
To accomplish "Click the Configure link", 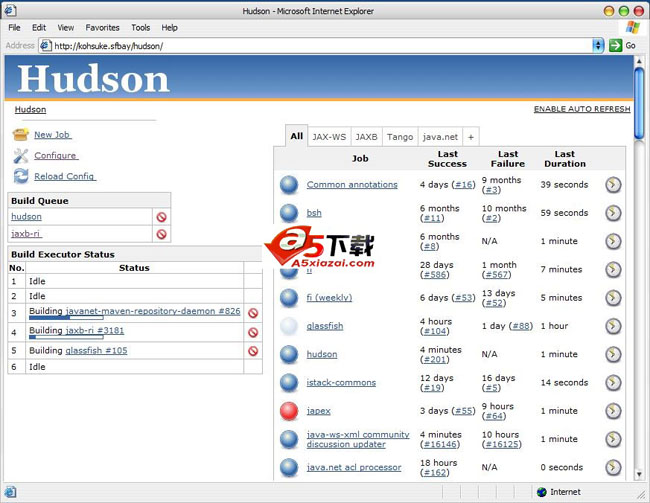I will tap(56, 156).
